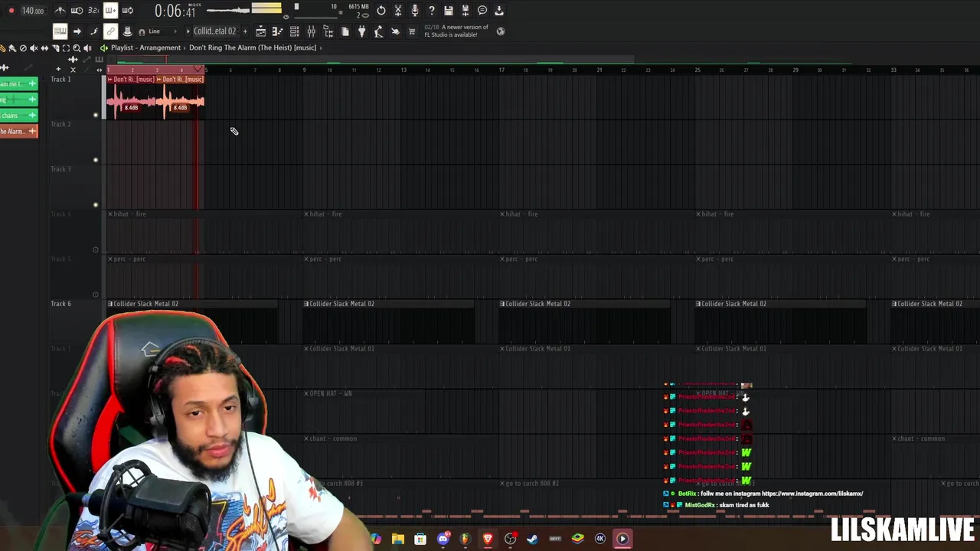Click the timeline playhead marker triangle

[198, 70]
